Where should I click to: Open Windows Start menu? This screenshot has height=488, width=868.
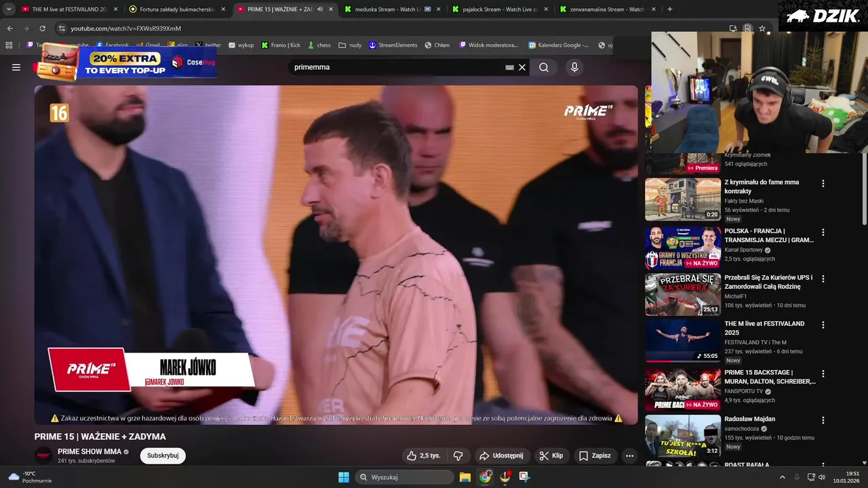tap(344, 477)
